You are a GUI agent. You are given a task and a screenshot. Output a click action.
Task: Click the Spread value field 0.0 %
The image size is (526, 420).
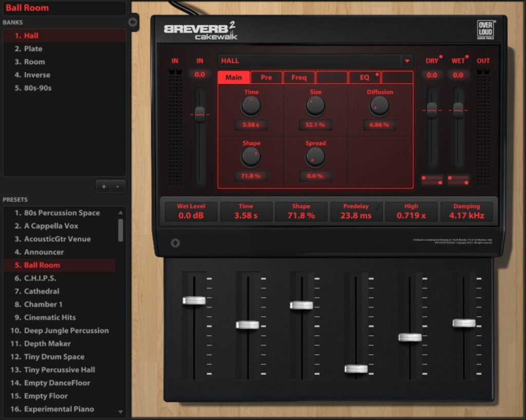point(315,176)
